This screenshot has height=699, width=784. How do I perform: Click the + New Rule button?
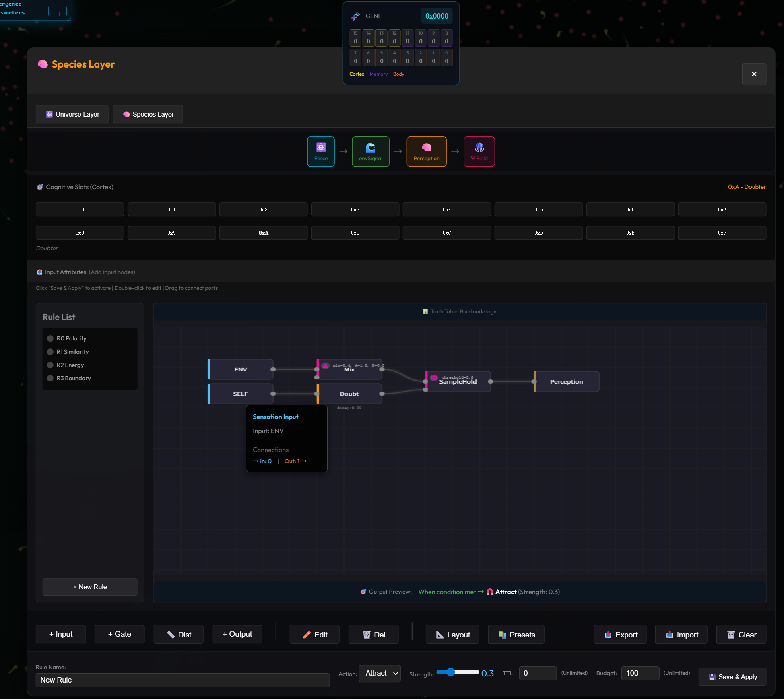[x=90, y=587]
